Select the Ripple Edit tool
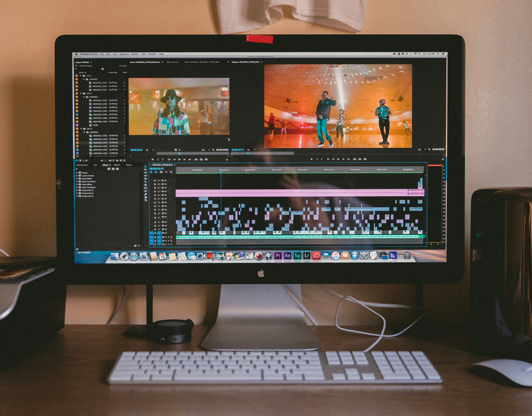The width and height of the screenshot is (532, 416). coord(145,176)
